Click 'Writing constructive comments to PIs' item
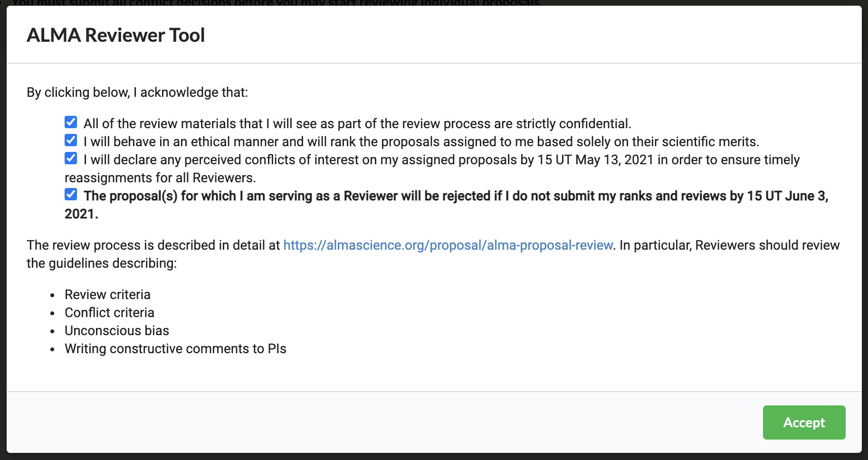The image size is (868, 460). (175, 349)
